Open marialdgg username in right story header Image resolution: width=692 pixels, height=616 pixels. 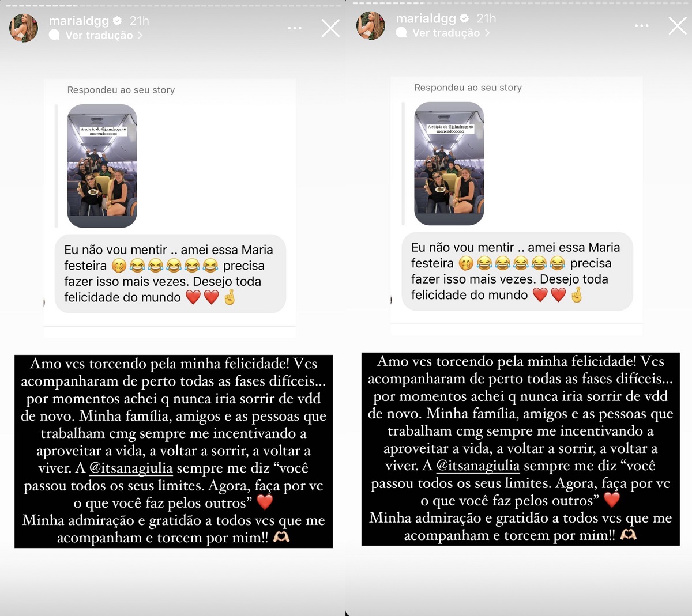(x=426, y=18)
